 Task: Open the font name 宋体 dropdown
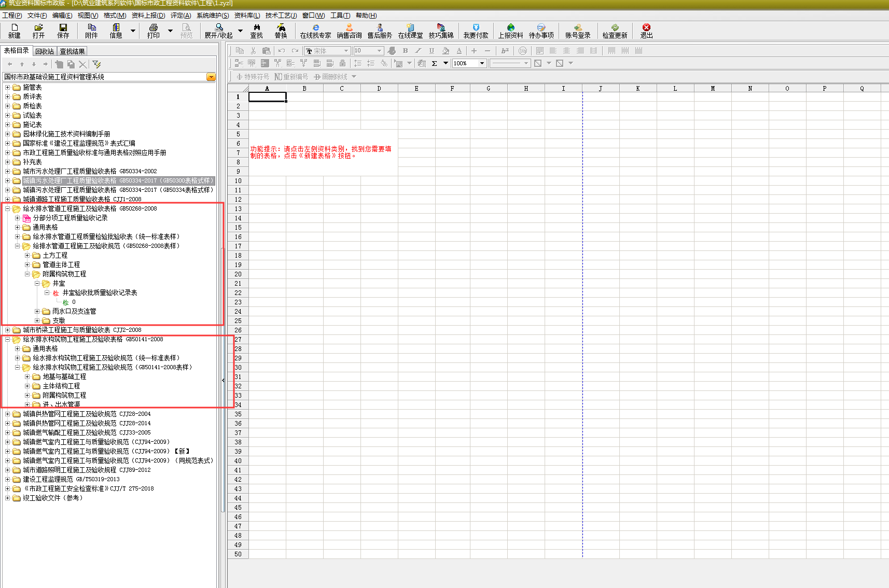[346, 51]
